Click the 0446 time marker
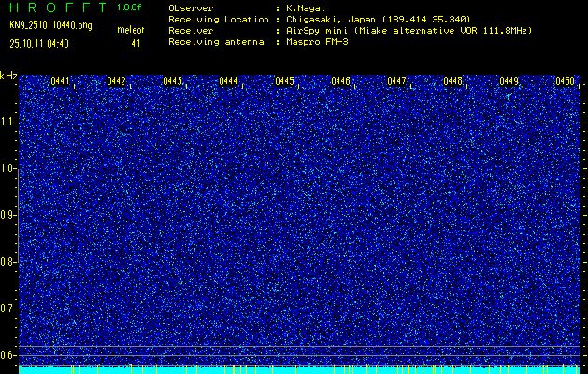The image size is (588, 374). pyautogui.click(x=341, y=81)
